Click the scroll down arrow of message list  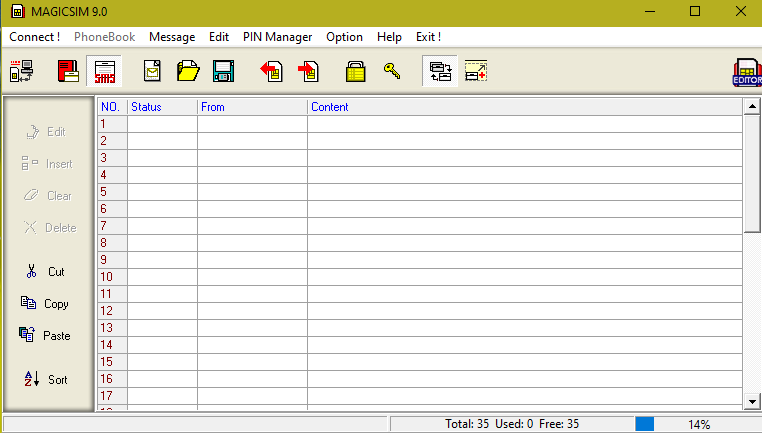click(x=752, y=401)
